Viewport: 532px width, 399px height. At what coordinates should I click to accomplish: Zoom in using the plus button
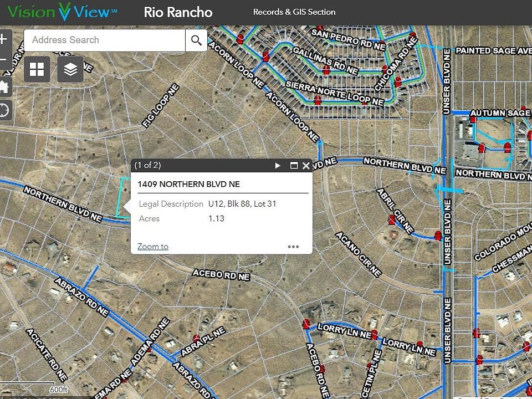point(4,39)
